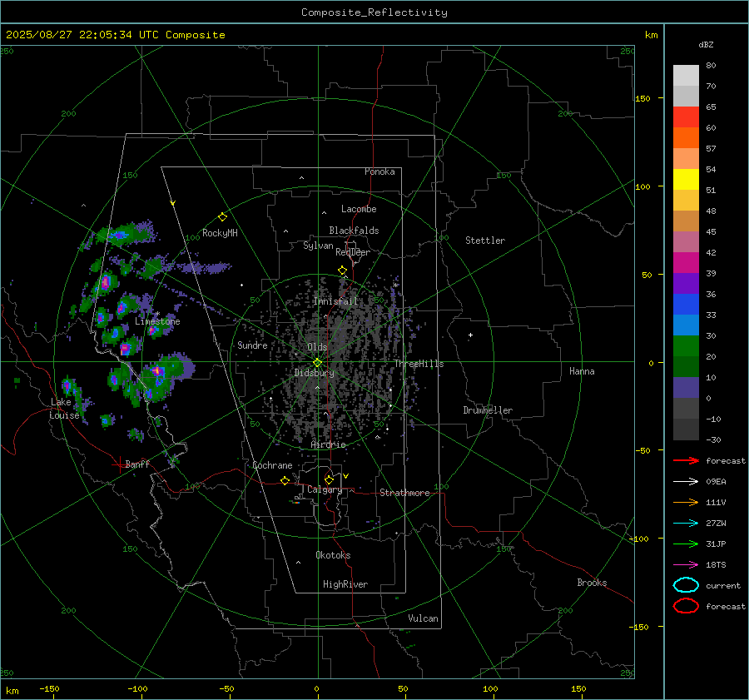Click the magenta 18TS arrow icon
749x700 pixels.
pyautogui.click(x=686, y=565)
